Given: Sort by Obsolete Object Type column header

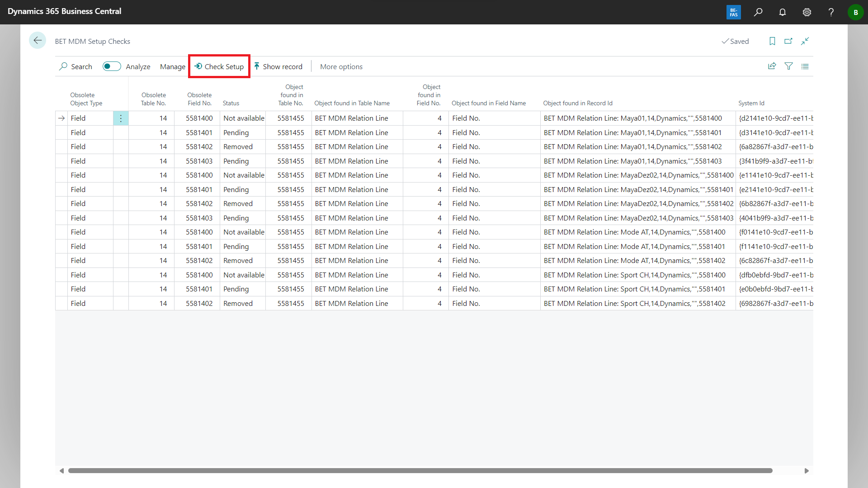Looking at the screenshot, I should tap(86, 99).
